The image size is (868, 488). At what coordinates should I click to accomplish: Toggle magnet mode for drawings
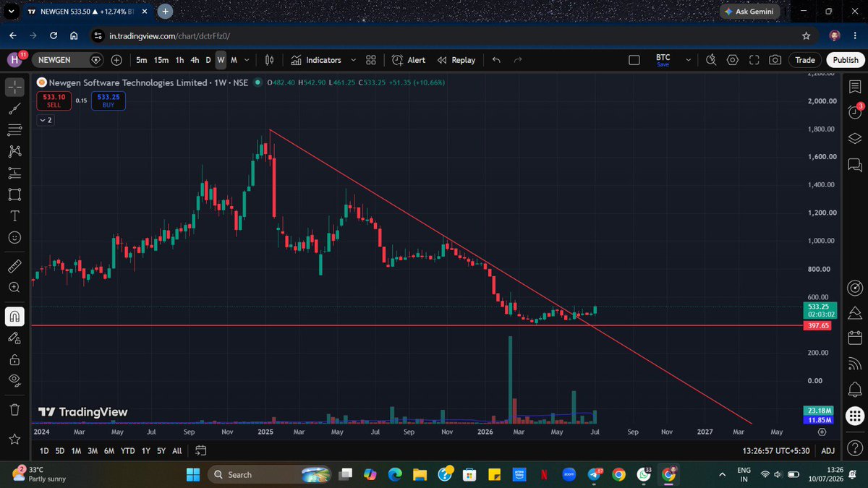(14, 316)
